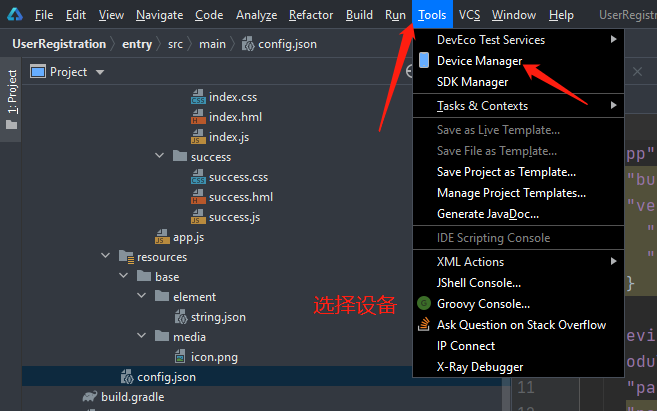Launch X-Ray Debugger
This screenshot has height=411, width=657.
pos(480,367)
